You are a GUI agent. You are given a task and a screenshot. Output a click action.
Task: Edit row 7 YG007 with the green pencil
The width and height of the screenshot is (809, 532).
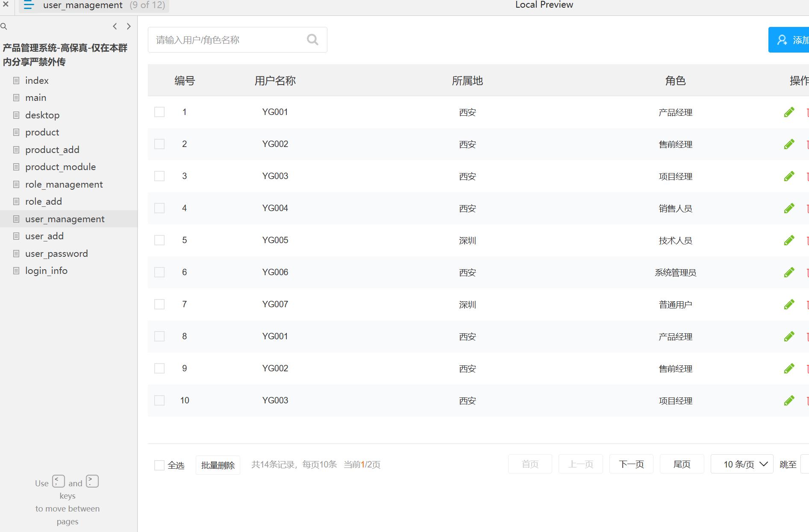coord(789,304)
